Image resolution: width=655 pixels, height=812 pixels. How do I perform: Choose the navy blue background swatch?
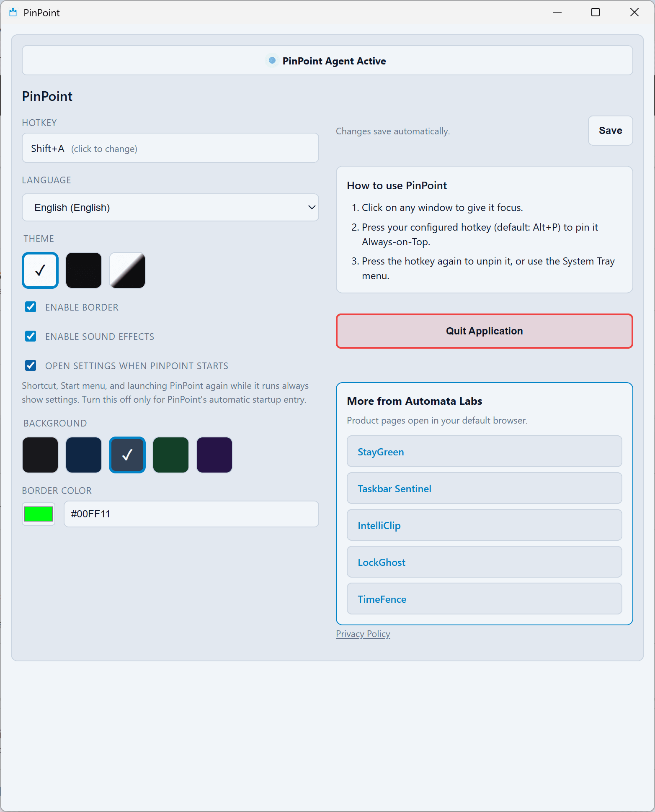point(84,455)
